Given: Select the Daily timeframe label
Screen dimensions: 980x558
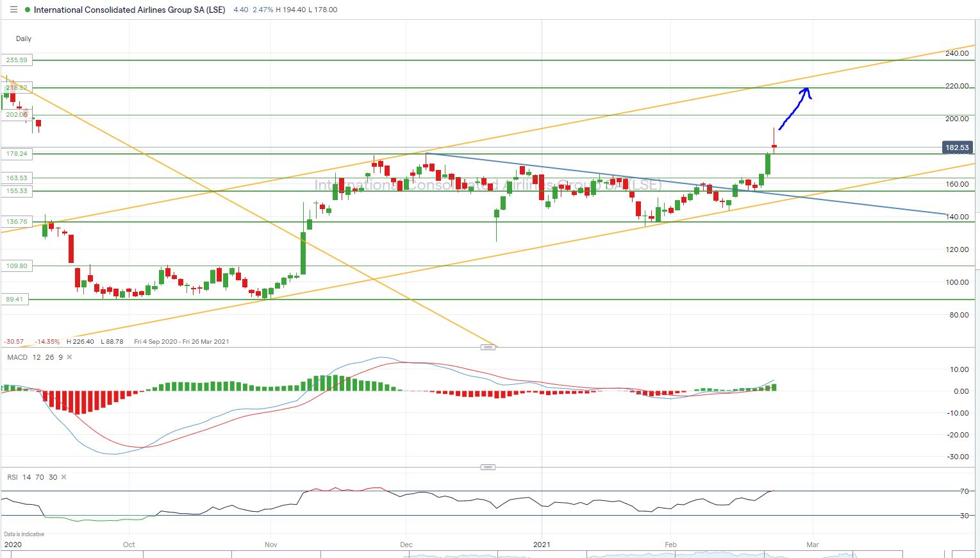Looking at the screenshot, I should (24, 38).
